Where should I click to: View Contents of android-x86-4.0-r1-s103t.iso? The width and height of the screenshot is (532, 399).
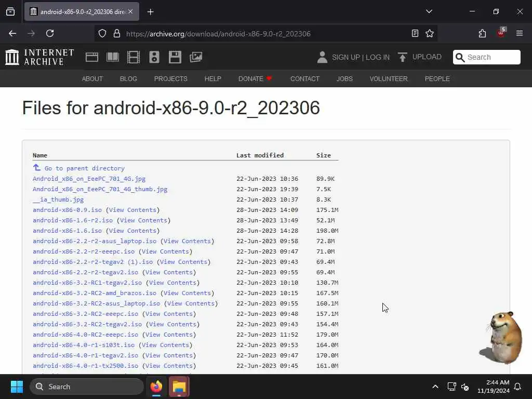165,345
